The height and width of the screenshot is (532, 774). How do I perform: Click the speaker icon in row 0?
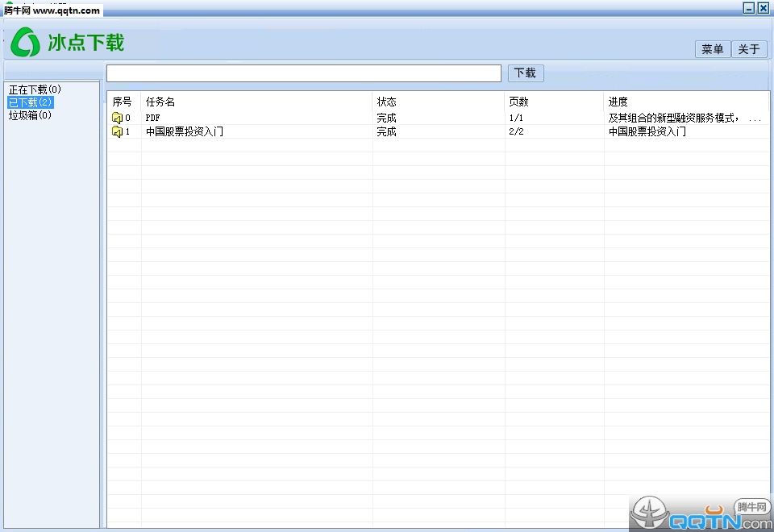click(117, 118)
